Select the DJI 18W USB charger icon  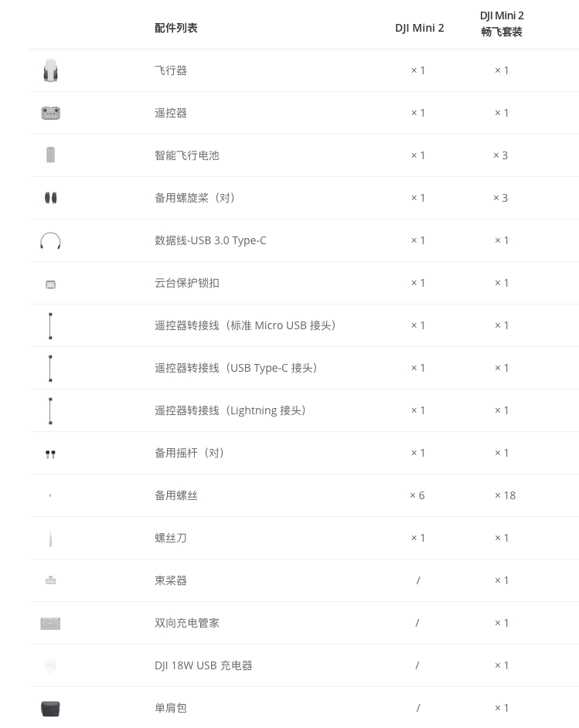[x=50, y=665]
